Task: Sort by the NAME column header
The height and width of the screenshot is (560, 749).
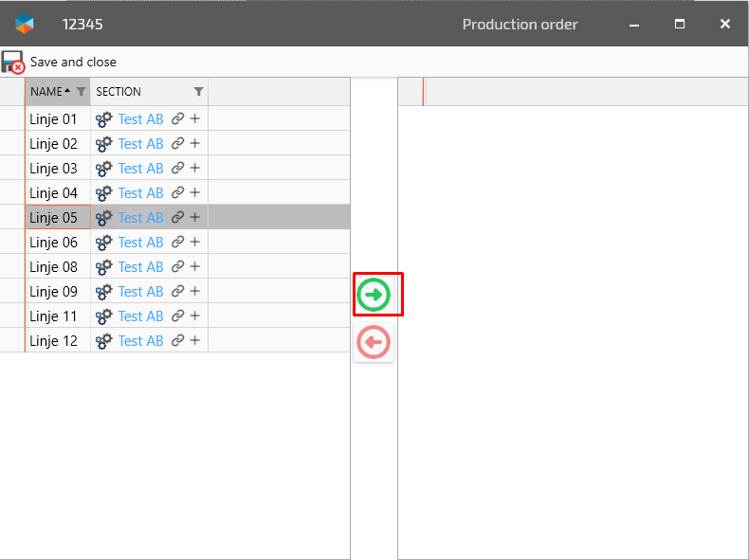Action: (47, 92)
